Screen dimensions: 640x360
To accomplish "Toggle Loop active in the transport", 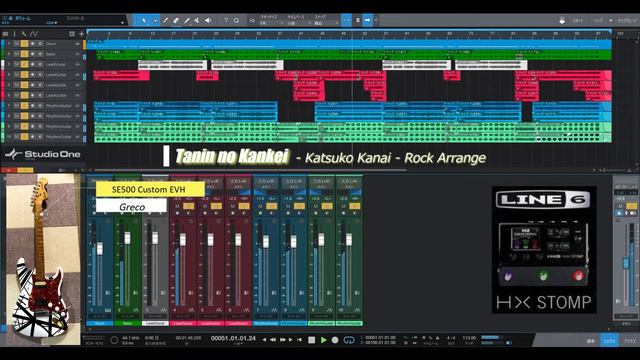I will [349, 340].
